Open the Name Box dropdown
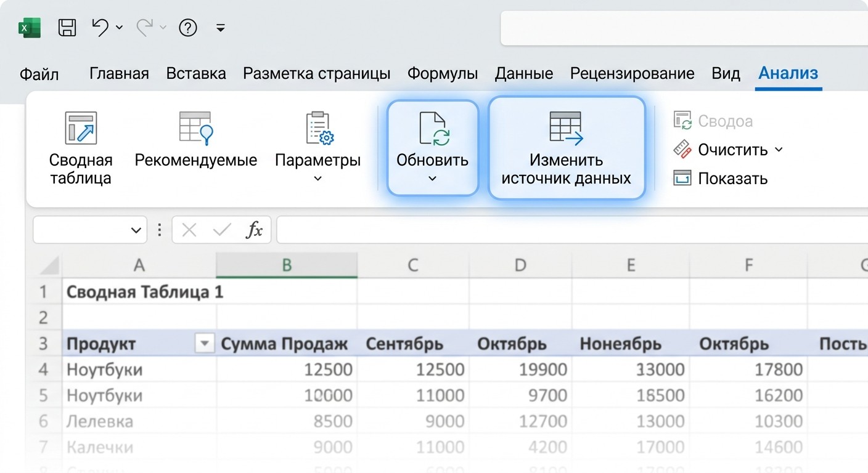868x473 pixels. point(136,231)
